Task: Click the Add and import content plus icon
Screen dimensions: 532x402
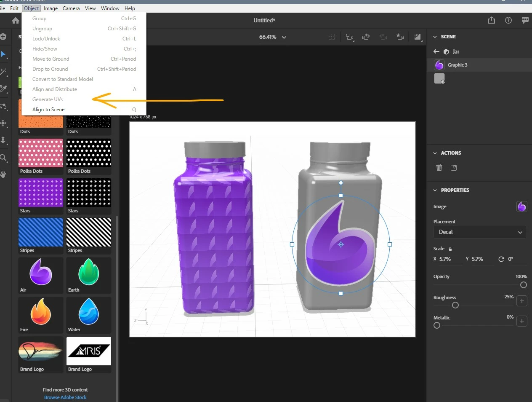Action: [x=3, y=37]
